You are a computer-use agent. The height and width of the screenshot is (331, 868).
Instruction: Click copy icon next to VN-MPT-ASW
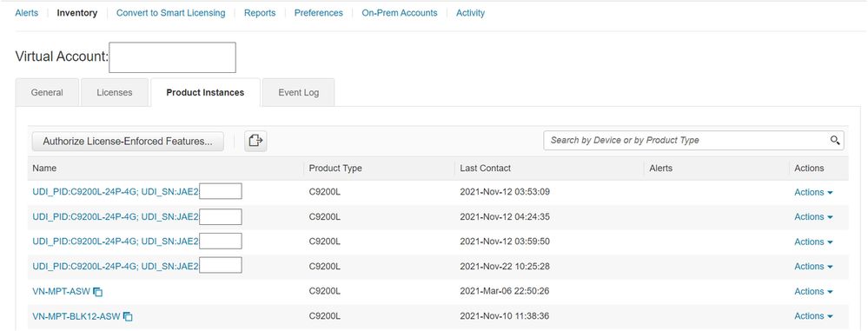coord(98,292)
